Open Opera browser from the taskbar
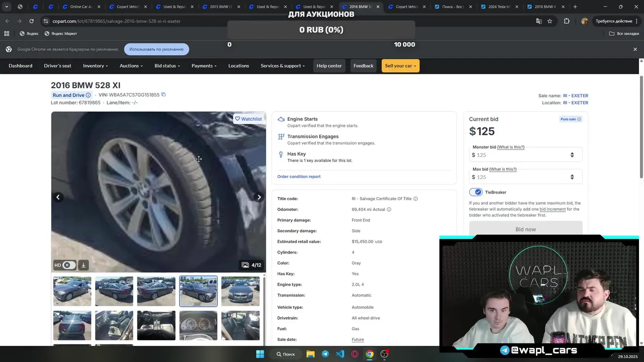The height and width of the screenshot is (362, 644). click(355, 354)
